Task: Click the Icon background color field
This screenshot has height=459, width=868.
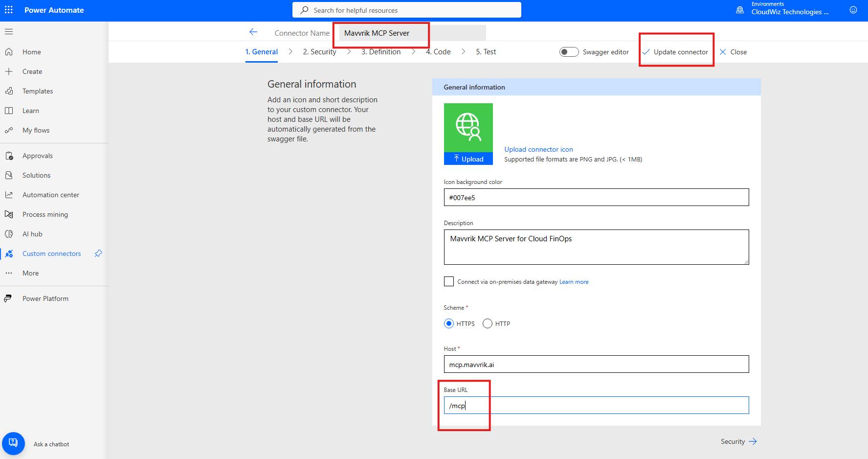Action: tap(596, 197)
